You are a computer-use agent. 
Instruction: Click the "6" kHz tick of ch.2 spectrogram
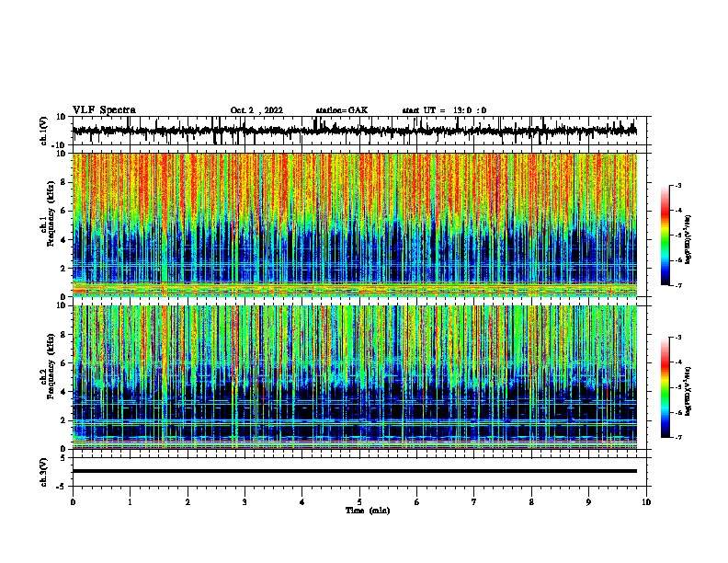(x=63, y=363)
